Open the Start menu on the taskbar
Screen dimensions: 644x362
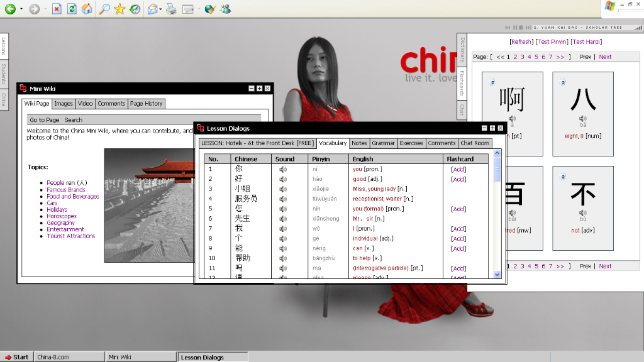[x=16, y=357]
